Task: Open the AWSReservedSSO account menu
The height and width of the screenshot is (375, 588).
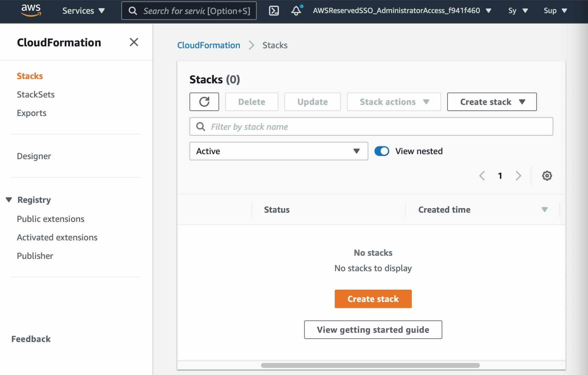Action: (x=402, y=11)
